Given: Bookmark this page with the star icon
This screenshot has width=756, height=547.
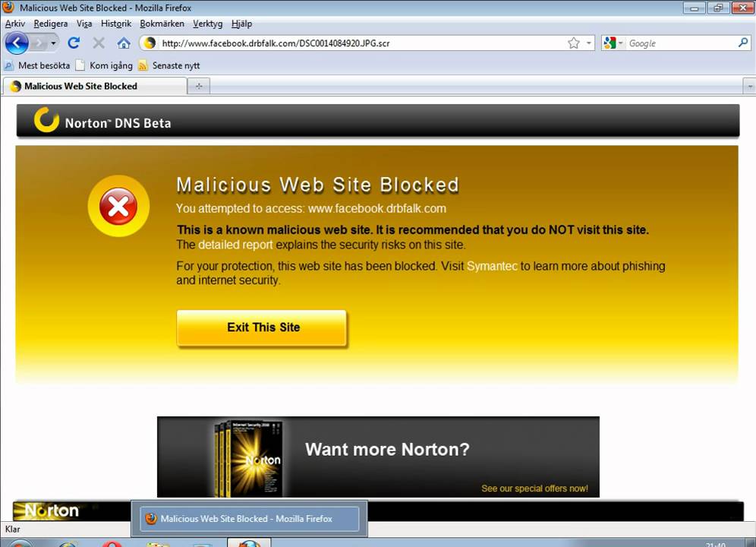Looking at the screenshot, I should coord(573,43).
